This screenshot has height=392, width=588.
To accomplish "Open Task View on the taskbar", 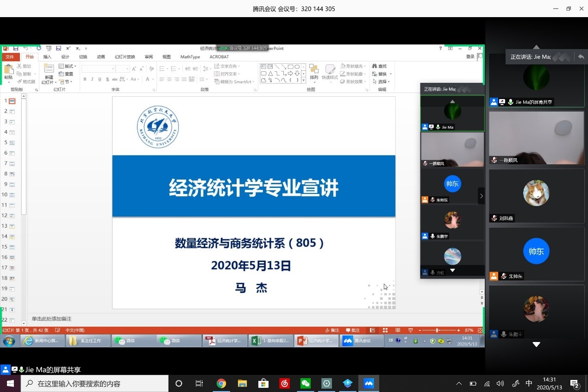I will [199, 384].
